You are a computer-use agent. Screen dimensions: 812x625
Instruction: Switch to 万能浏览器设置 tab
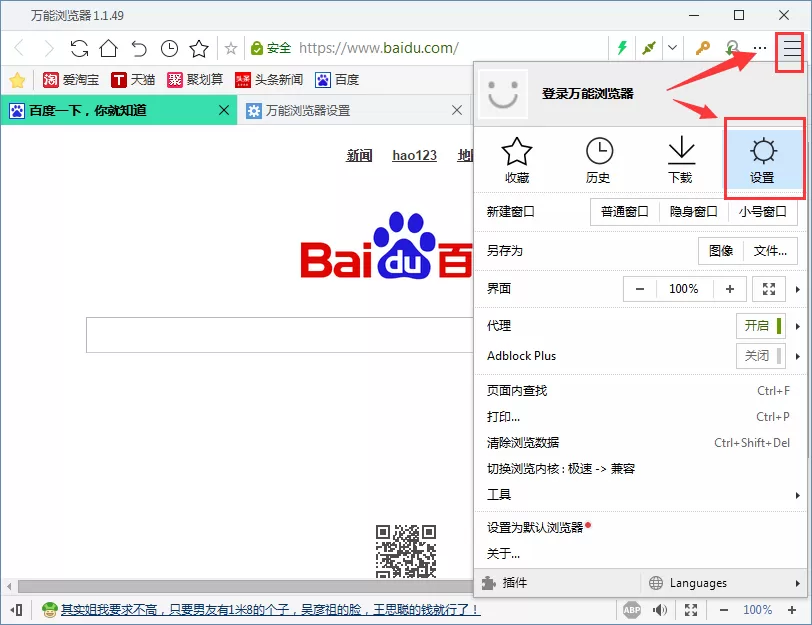[354, 110]
